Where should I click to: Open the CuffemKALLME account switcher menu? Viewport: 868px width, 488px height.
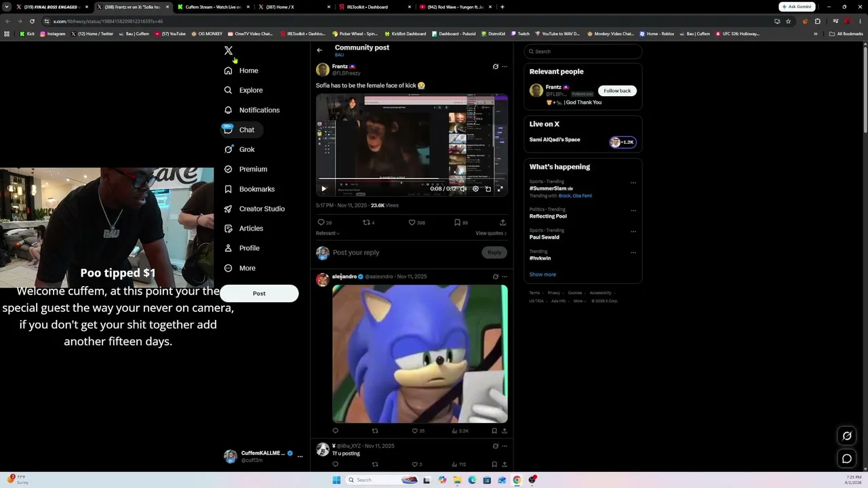(x=264, y=456)
